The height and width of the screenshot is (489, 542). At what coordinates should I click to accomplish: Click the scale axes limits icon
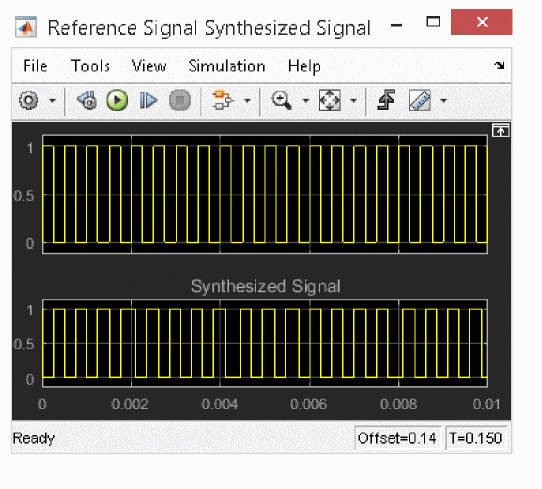point(329,101)
